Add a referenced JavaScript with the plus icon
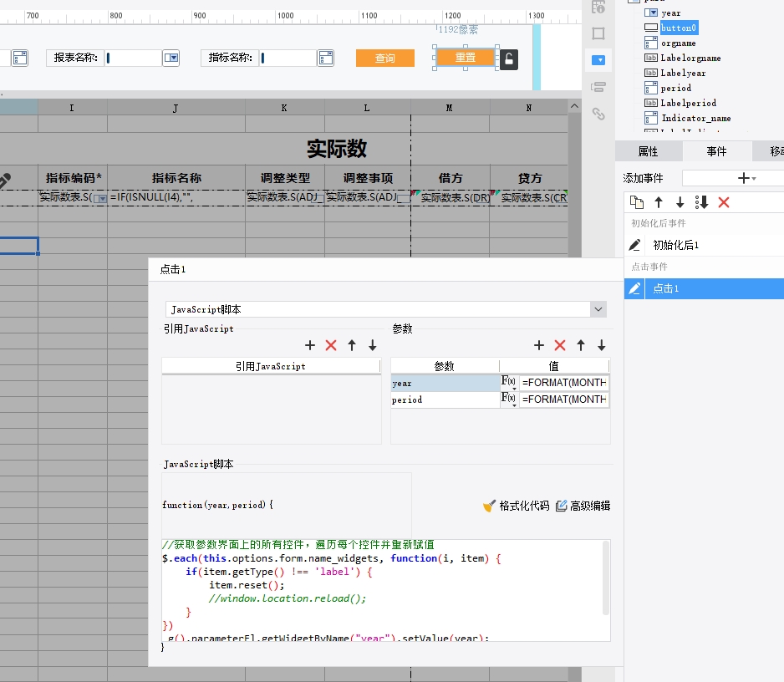Screen dimensions: 784x682 (310, 345)
